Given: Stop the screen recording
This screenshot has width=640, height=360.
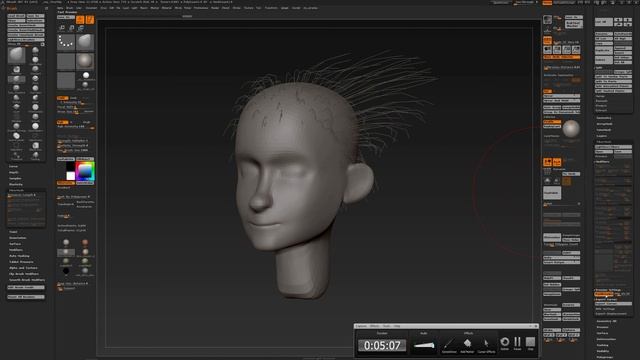Looking at the screenshot, I should (530, 343).
